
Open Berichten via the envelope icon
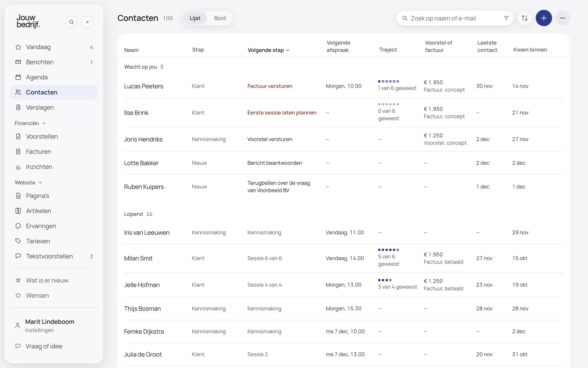pos(18,62)
